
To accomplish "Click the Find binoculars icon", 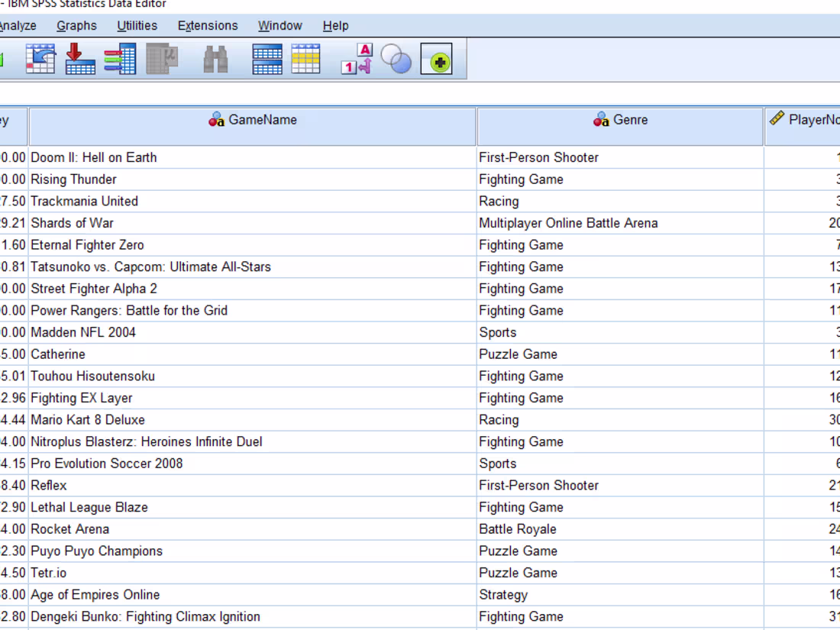I will [x=215, y=59].
